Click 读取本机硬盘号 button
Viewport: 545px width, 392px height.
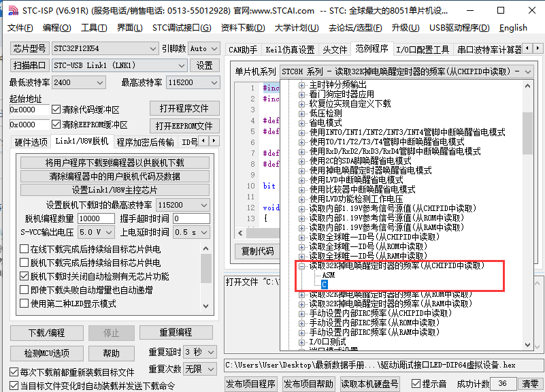click(x=369, y=384)
